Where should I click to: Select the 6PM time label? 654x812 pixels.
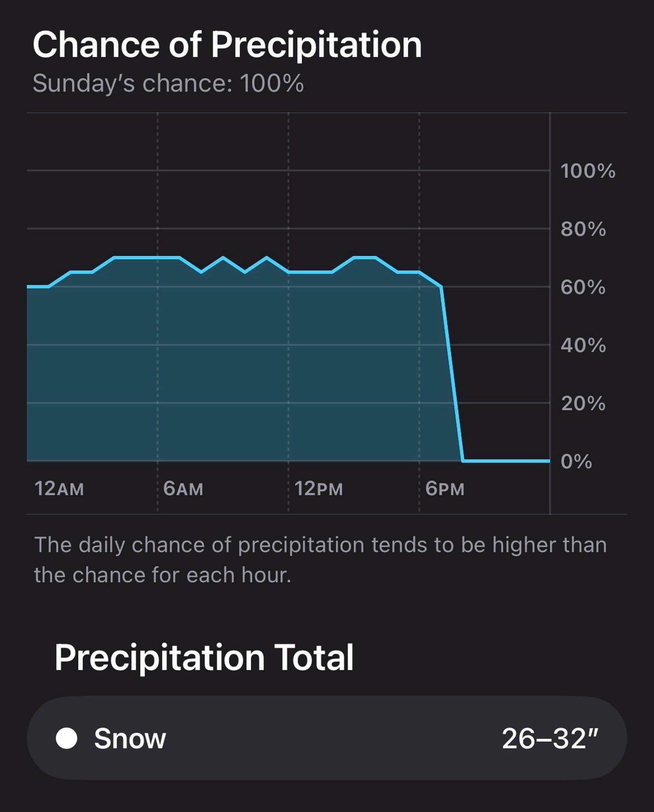tap(445, 488)
